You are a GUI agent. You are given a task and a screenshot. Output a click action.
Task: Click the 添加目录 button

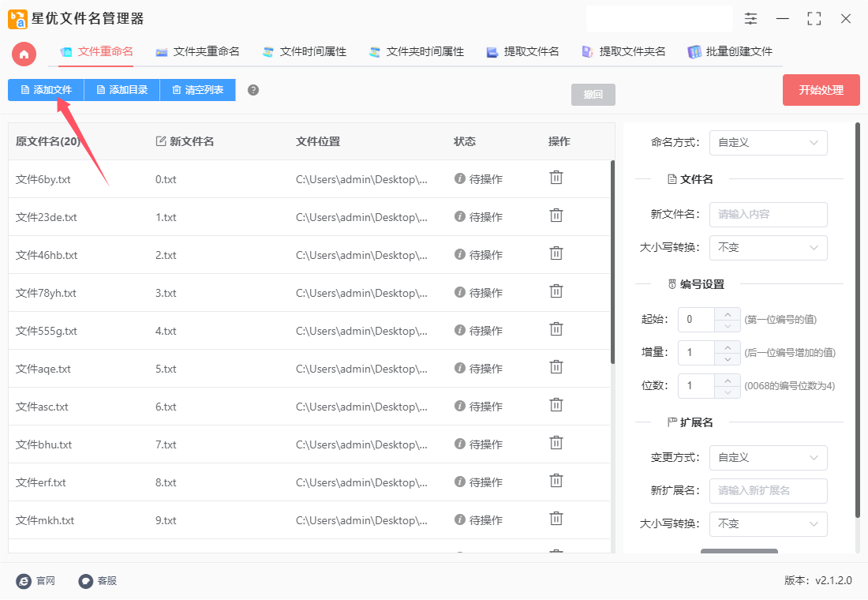122,90
